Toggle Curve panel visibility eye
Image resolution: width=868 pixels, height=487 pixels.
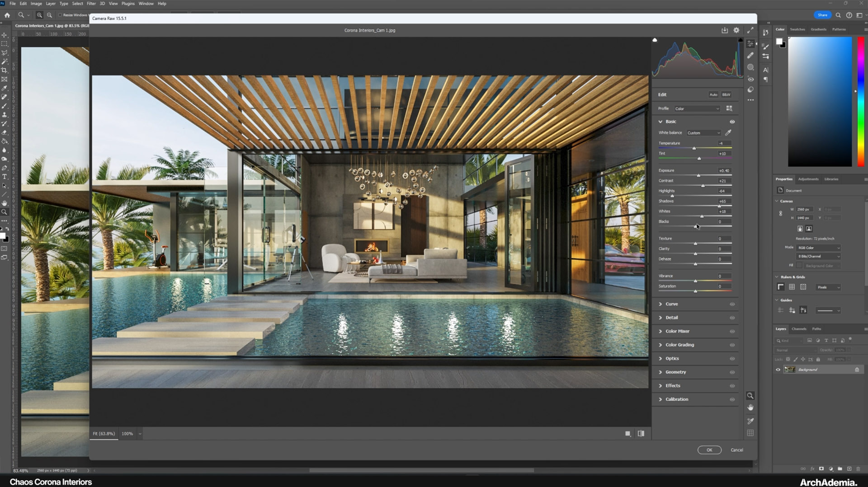(732, 304)
